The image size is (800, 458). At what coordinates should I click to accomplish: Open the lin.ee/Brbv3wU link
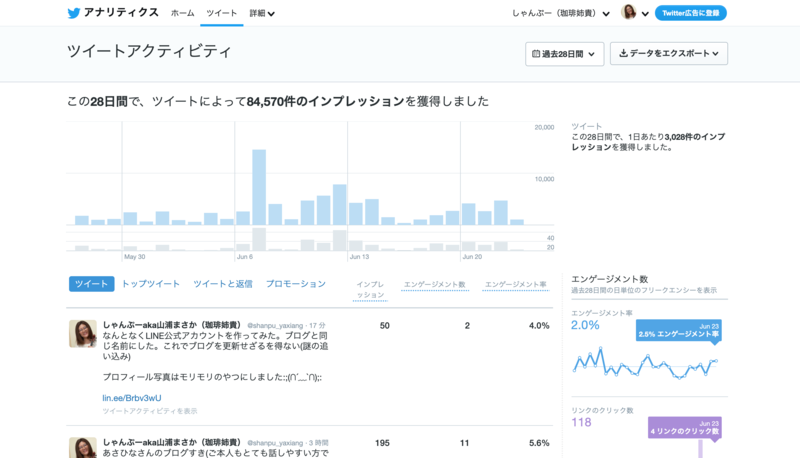pyautogui.click(x=132, y=398)
